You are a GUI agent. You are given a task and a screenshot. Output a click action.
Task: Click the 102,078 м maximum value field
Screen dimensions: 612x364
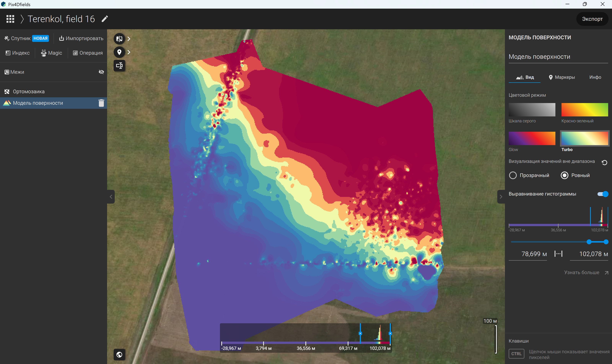click(589, 254)
